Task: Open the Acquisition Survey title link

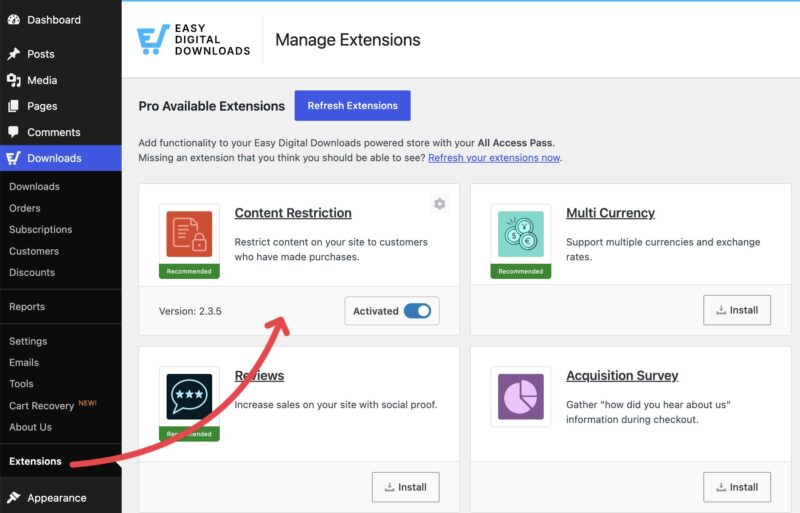Action: click(622, 376)
